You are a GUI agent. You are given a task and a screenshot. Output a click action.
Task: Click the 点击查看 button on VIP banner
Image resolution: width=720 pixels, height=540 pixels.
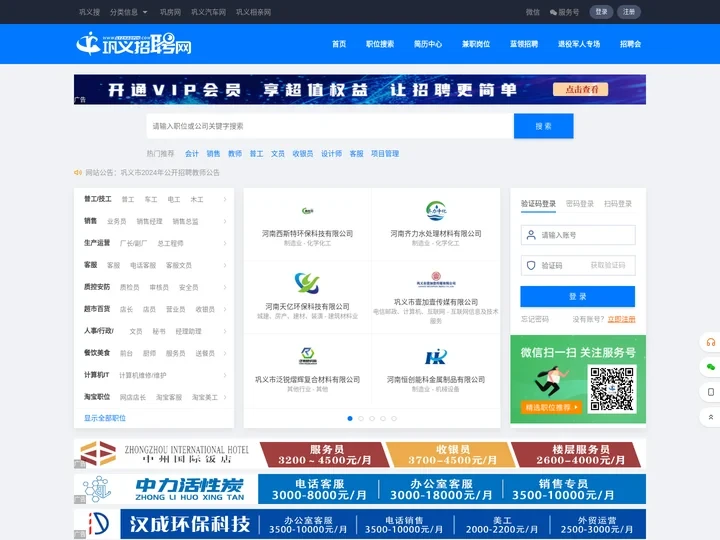pos(581,89)
